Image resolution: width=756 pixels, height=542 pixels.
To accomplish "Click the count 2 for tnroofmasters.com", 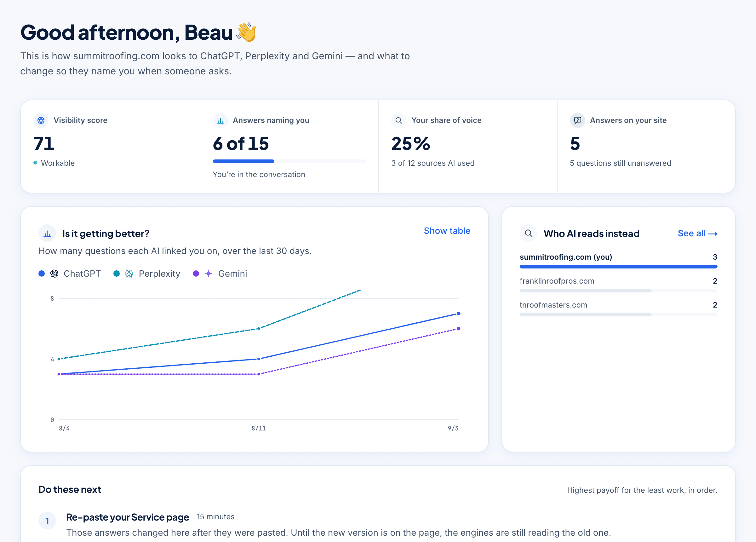I will pyautogui.click(x=715, y=305).
